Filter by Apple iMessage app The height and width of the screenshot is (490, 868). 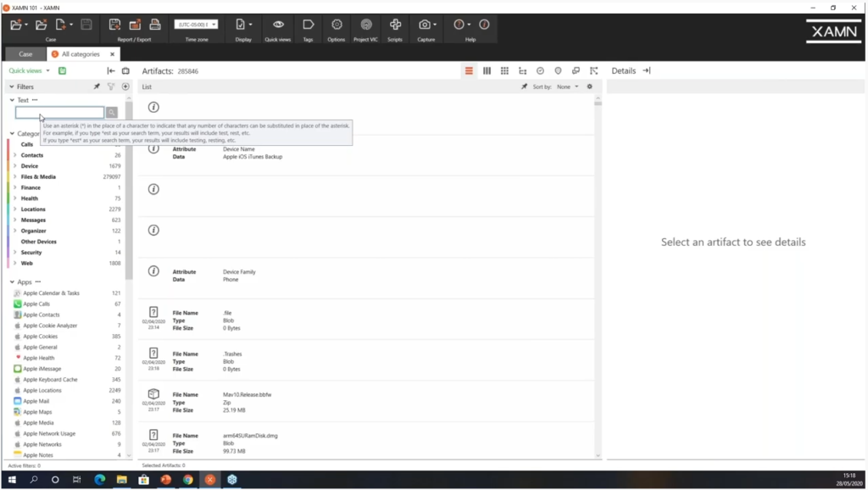[x=42, y=369]
